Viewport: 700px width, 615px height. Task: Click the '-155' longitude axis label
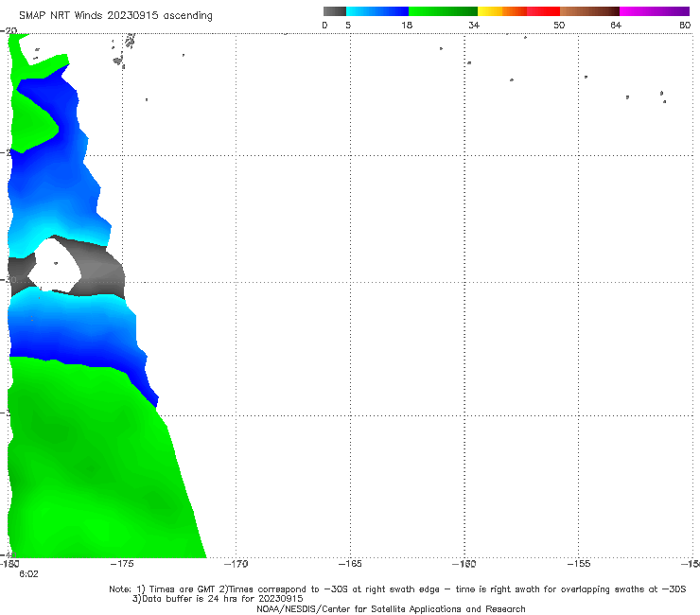[x=579, y=564]
